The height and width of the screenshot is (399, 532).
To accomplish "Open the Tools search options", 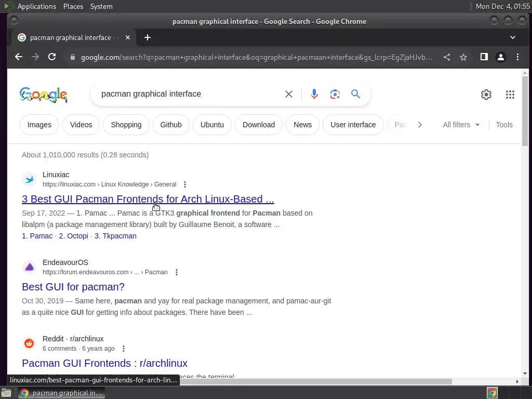I will pyautogui.click(x=504, y=125).
